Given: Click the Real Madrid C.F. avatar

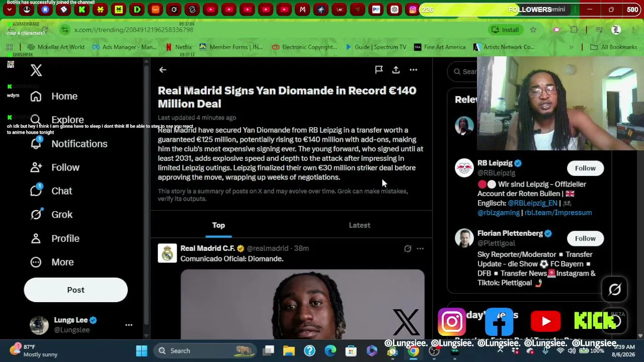Looking at the screenshot, I should 168,253.
